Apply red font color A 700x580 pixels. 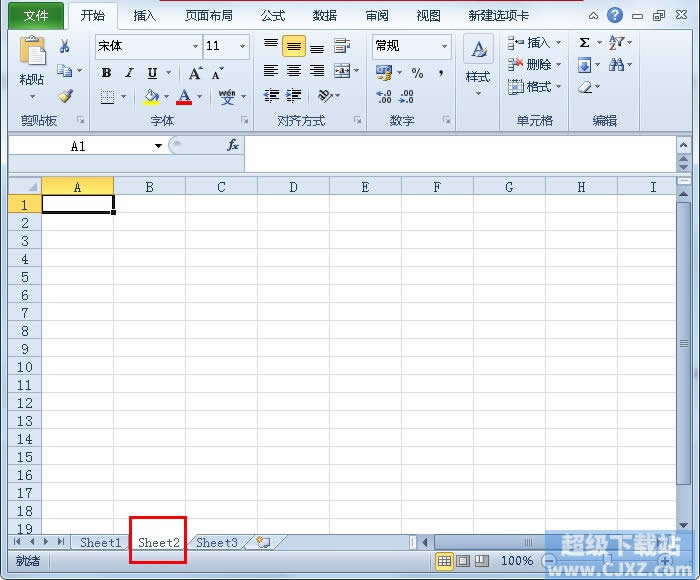[184, 97]
